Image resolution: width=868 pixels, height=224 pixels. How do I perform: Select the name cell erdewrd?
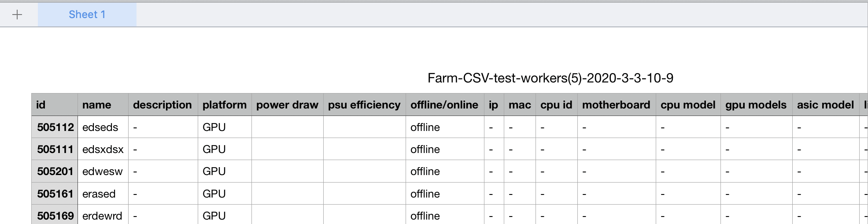[102, 216]
